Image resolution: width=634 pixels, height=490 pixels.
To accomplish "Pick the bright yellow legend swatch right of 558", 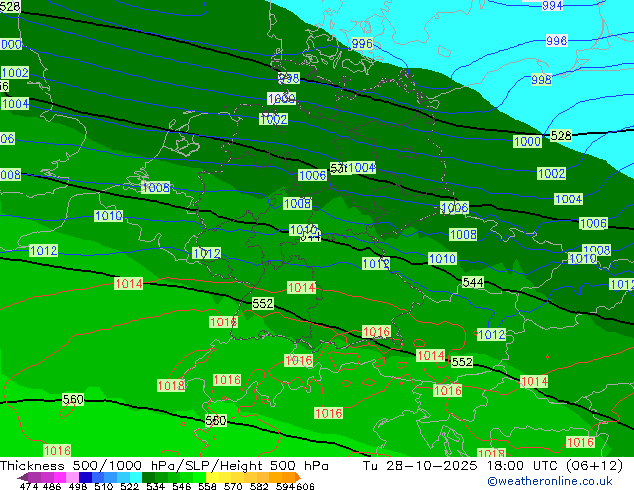I will click(x=212, y=477).
